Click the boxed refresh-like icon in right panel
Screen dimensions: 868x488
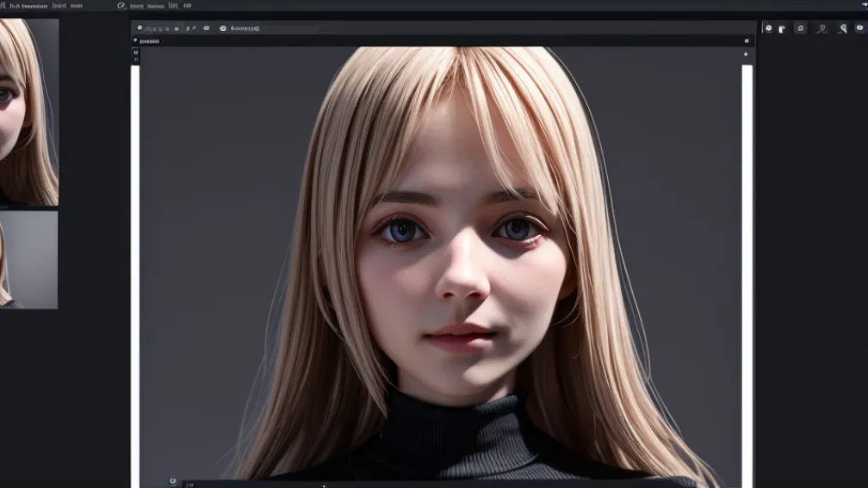click(x=801, y=28)
